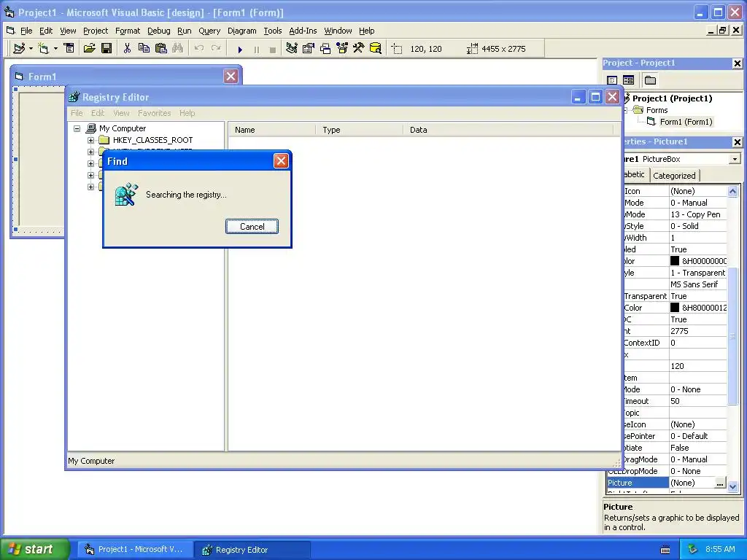Screen dimensions: 747x560
Task: Click the My Computer icon in Registry tree
Action: point(91,128)
